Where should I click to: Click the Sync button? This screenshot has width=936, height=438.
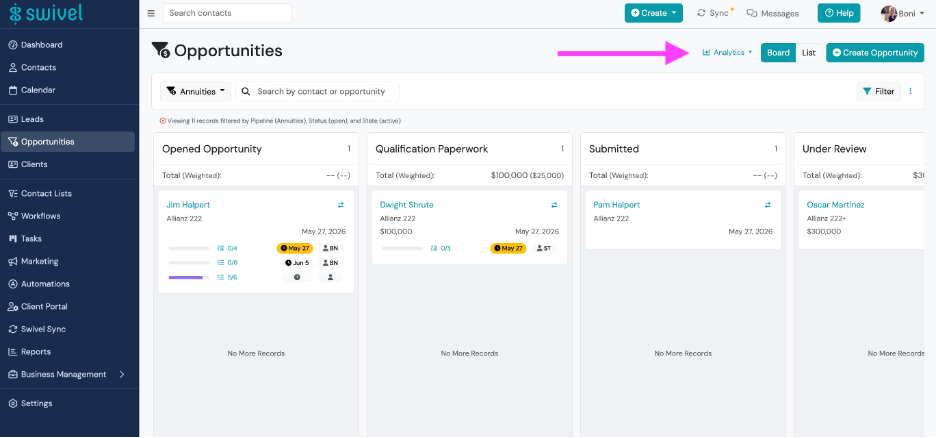pos(715,13)
